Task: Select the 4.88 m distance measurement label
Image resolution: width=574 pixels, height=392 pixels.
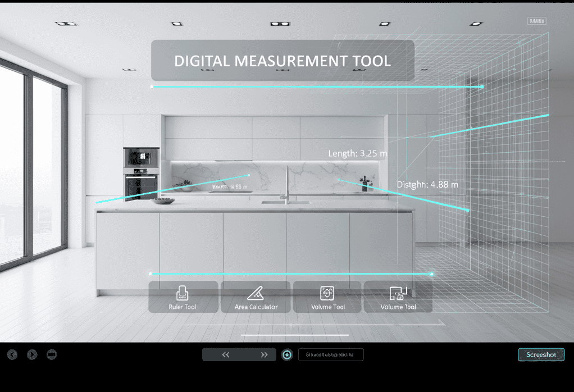Action: pyautogui.click(x=427, y=184)
